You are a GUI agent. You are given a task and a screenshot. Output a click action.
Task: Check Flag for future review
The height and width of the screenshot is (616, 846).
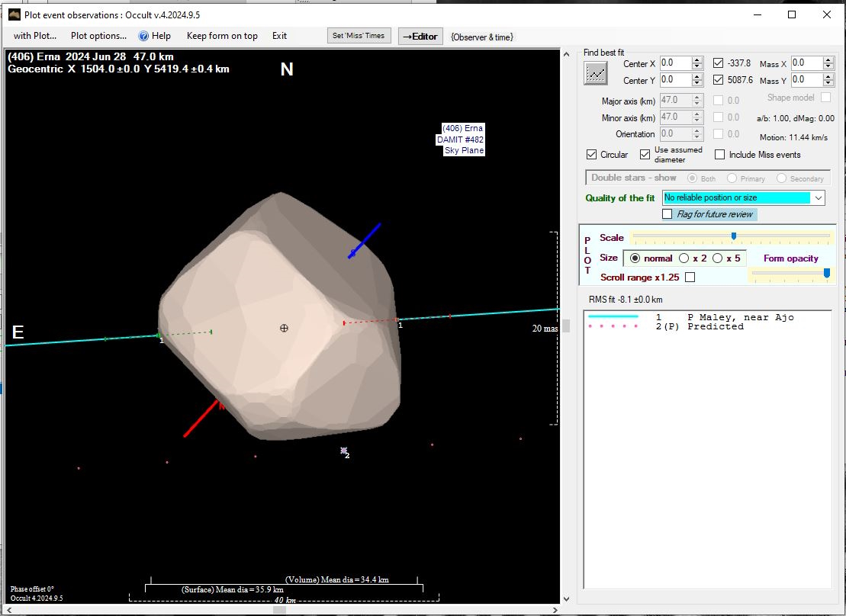(x=667, y=214)
